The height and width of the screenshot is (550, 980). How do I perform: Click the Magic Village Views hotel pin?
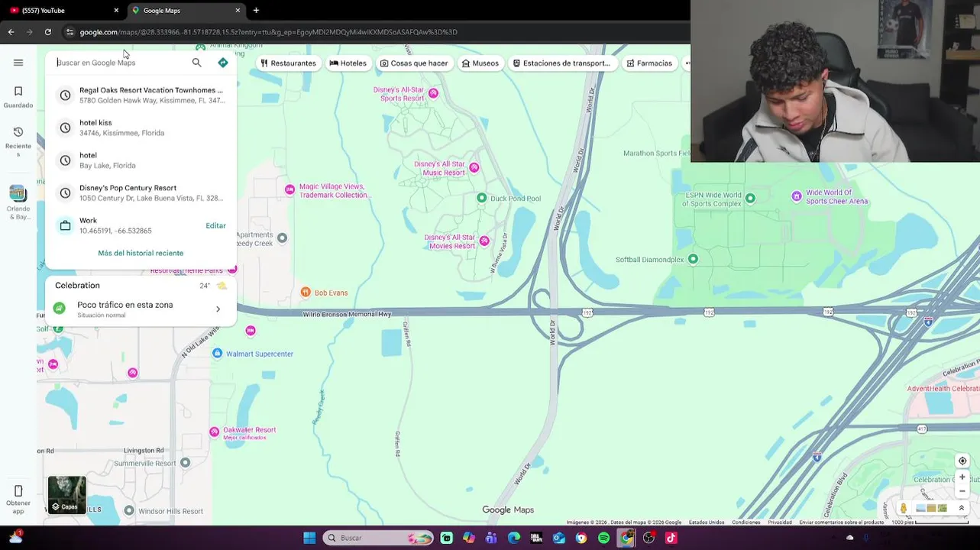click(289, 189)
